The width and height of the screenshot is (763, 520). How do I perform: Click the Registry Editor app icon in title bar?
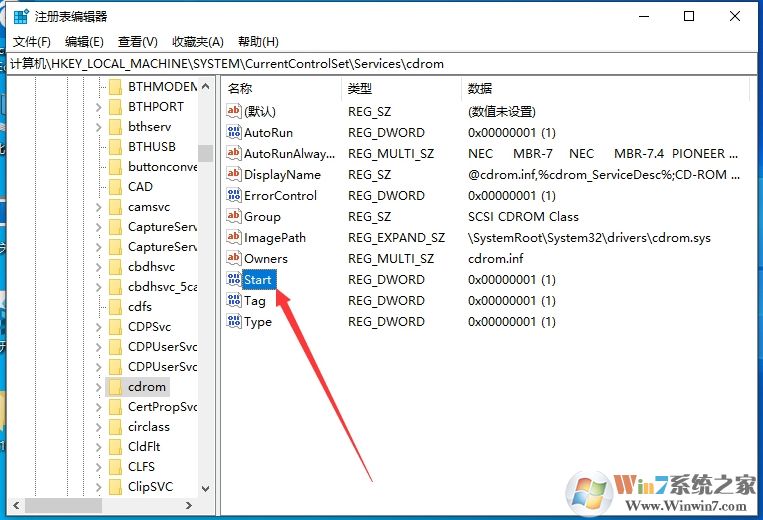point(21,17)
